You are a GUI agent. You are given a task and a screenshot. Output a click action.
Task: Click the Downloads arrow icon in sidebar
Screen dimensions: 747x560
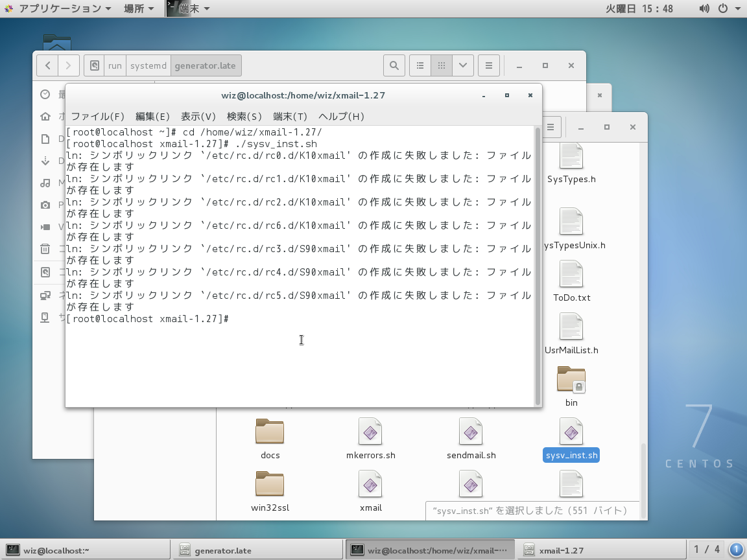tap(45, 161)
